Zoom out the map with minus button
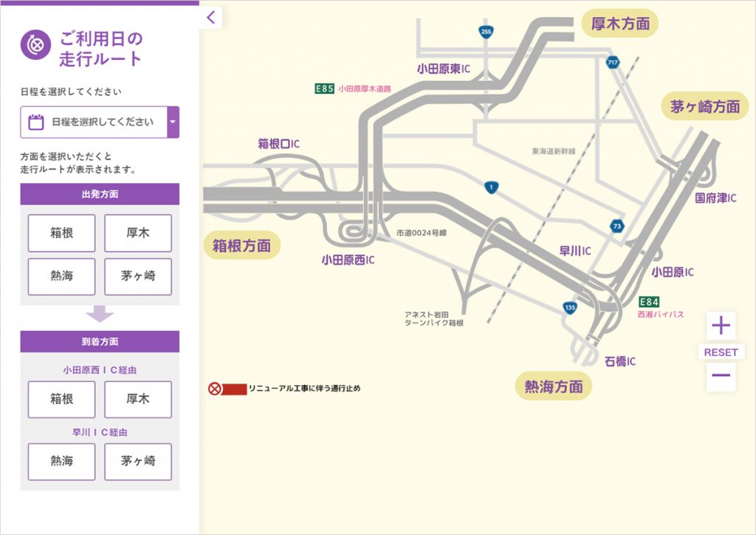The height and width of the screenshot is (535, 756). click(721, 376)
